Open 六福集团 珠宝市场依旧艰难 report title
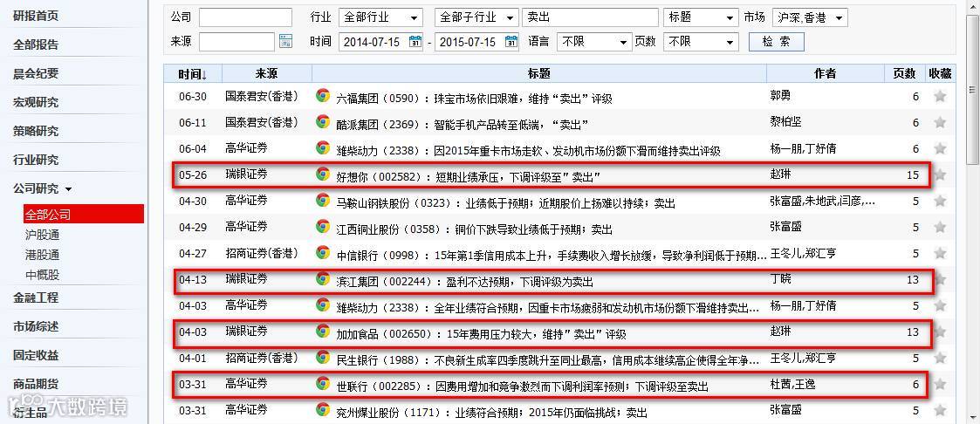Viewport: 980px width, 424px height. (475, 98)
